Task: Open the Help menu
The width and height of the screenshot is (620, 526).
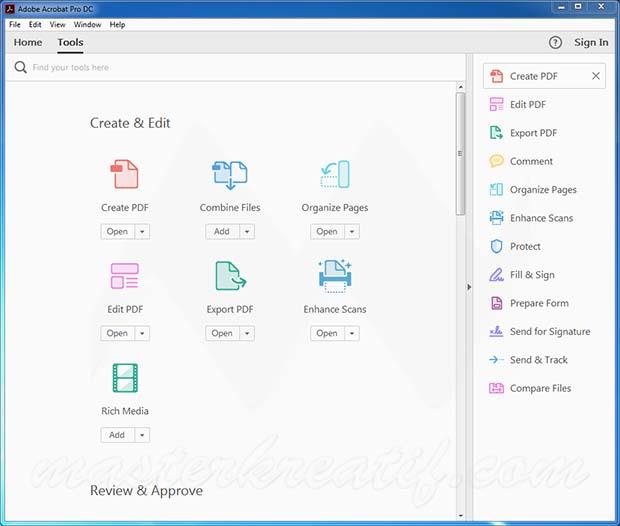Action: (117, 25)
